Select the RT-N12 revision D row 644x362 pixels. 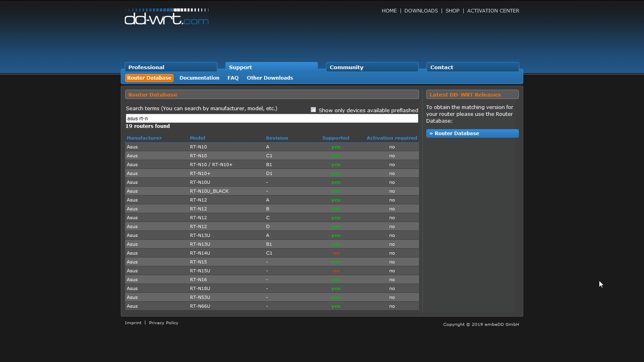pos(272,226)
